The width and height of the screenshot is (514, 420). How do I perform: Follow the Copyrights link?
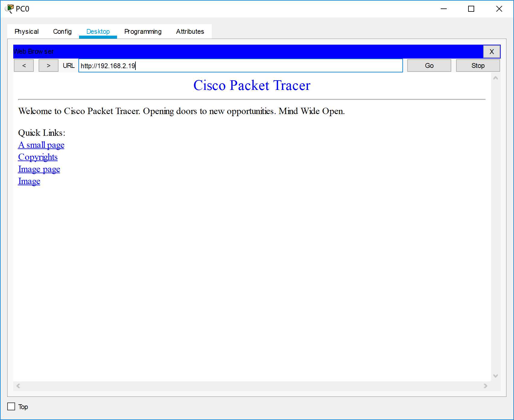[x=38, y=157]
